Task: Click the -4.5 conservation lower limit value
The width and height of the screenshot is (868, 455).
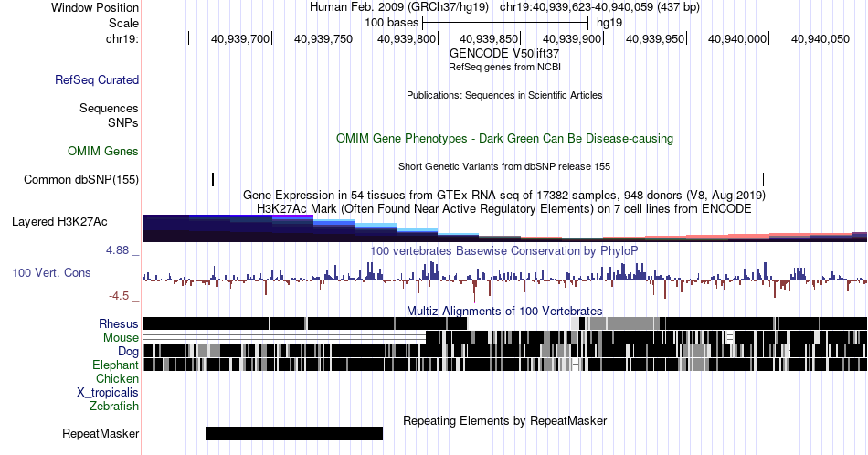Action: 119,296
